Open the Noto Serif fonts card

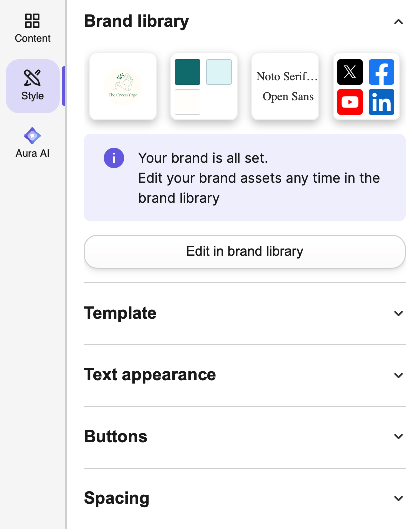pyautogui.click(x=285, y=87)
